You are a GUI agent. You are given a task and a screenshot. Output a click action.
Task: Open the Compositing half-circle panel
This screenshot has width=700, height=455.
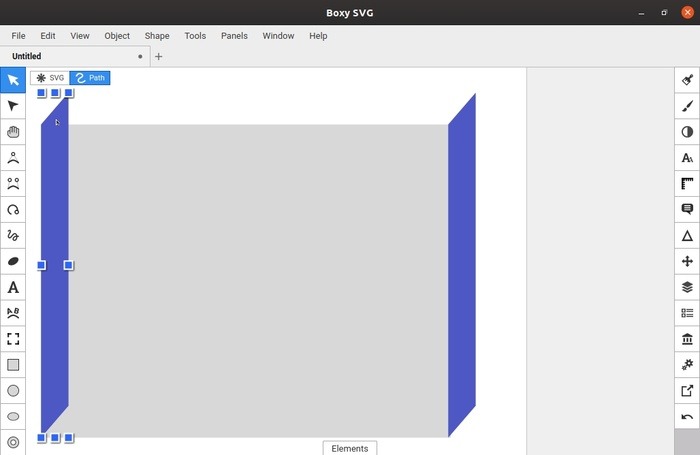pyautogui.click(x=687, y=132)
